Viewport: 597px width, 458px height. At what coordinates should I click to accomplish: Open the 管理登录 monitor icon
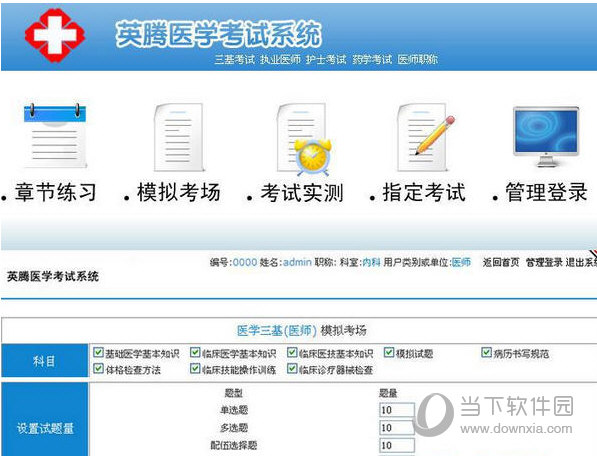[x=546, y=136]
